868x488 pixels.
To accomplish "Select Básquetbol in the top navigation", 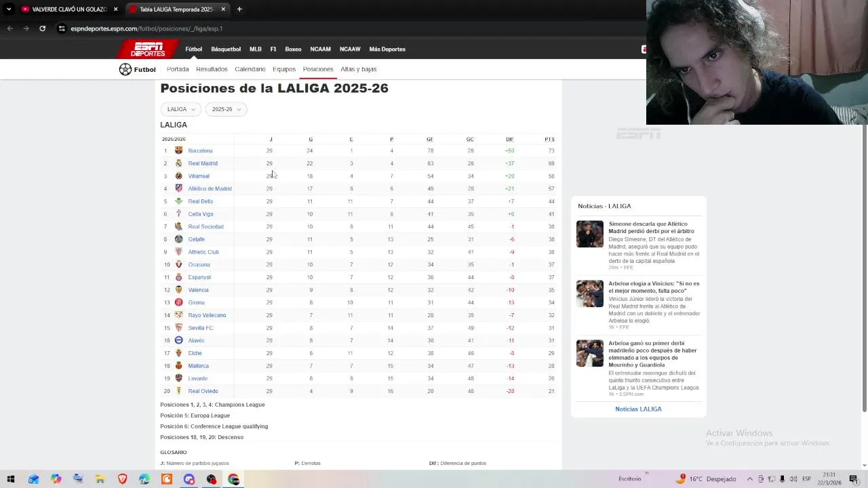I will coord(226,49).
